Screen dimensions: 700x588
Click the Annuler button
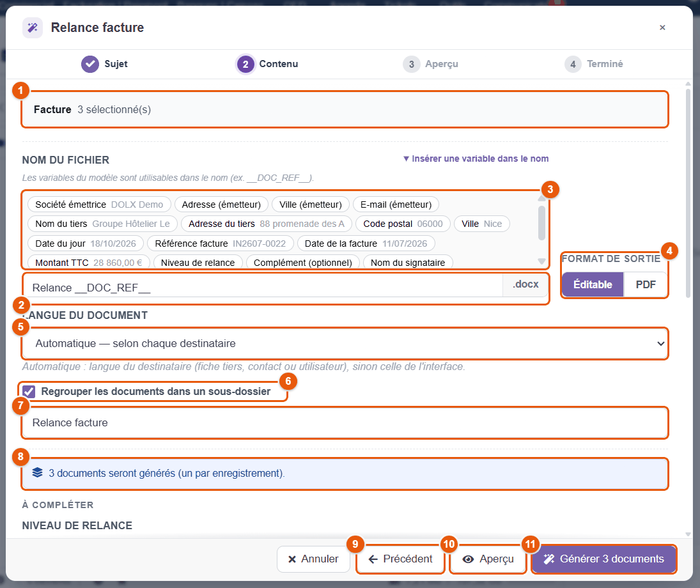coord(313,559)
